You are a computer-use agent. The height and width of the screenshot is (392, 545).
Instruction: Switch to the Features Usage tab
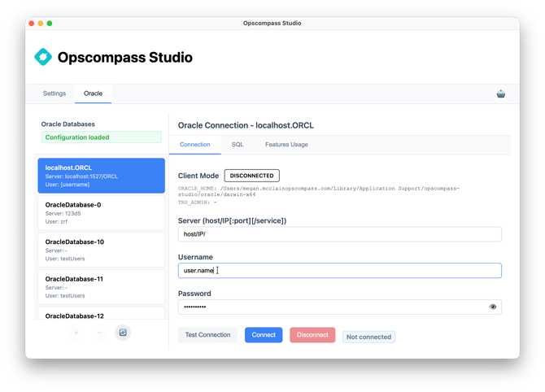(286, 144)
